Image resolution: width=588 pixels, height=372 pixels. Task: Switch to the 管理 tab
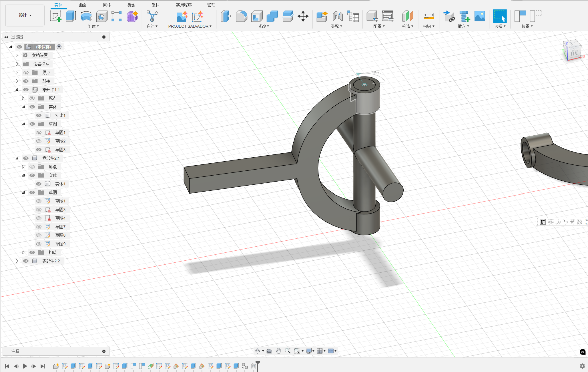(211, 5)
